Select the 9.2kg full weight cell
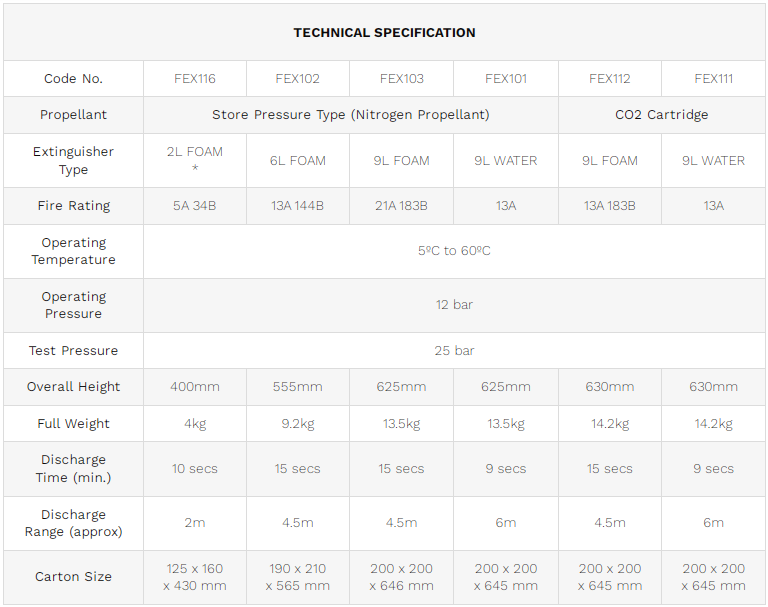The height and width of the screenshot is (607, 768). pyautogui.click(x=298, y=424)
